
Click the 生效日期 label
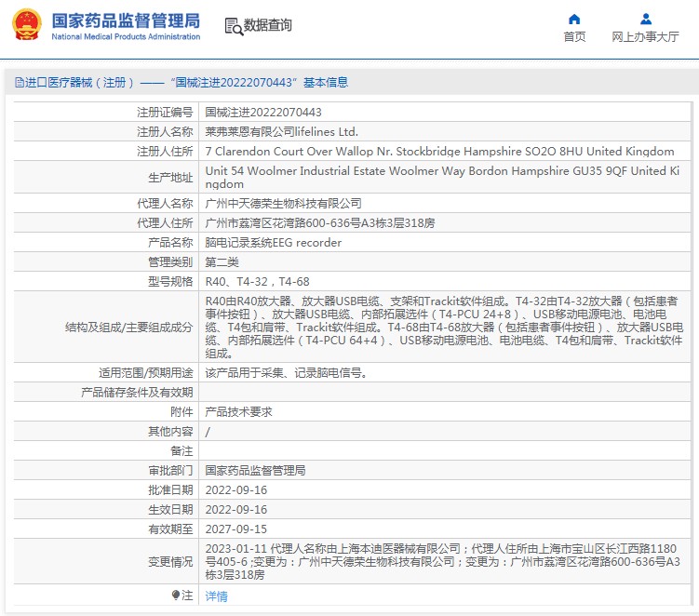tap(170, 510)
